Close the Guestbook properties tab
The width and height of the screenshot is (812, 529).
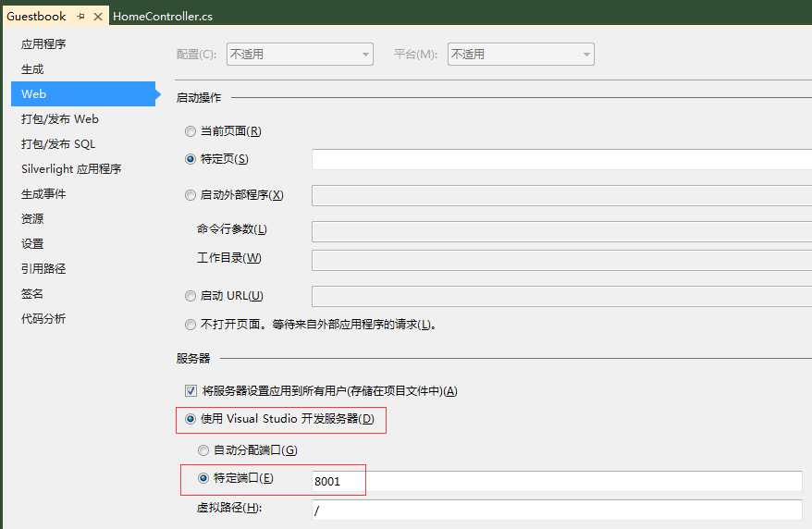click(x=98, y=17)
